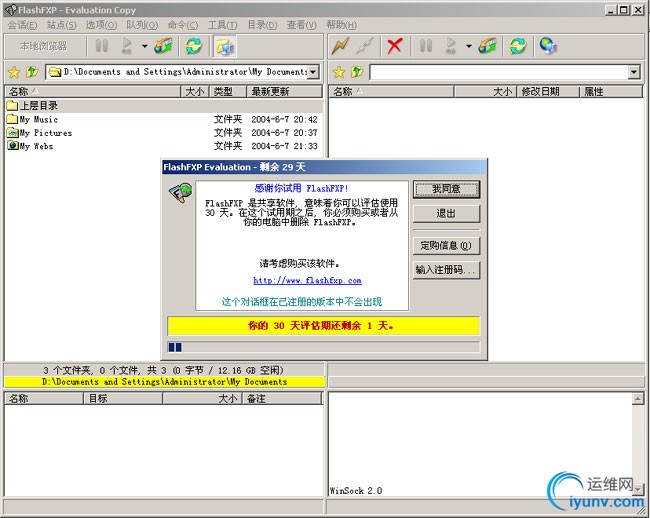Screen dimensions: 650x518
Task: Click the disconnect icon next to connect
Action: coord(365,46)
